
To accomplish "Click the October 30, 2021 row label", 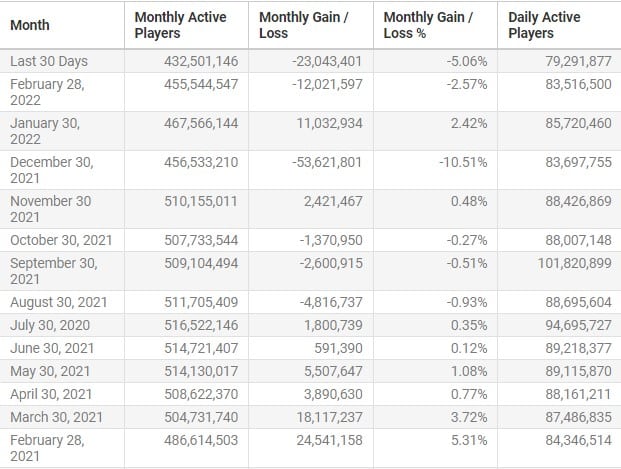I will 62,240.
